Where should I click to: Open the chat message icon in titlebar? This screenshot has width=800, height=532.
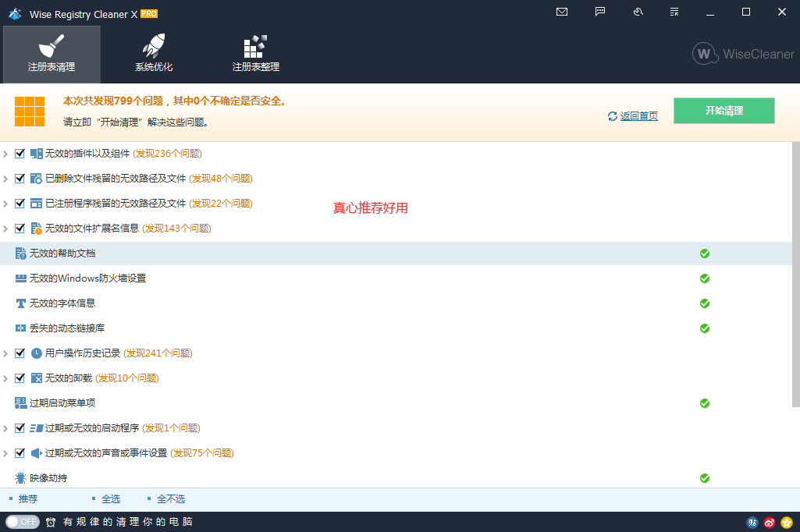(x=599, y=12)
